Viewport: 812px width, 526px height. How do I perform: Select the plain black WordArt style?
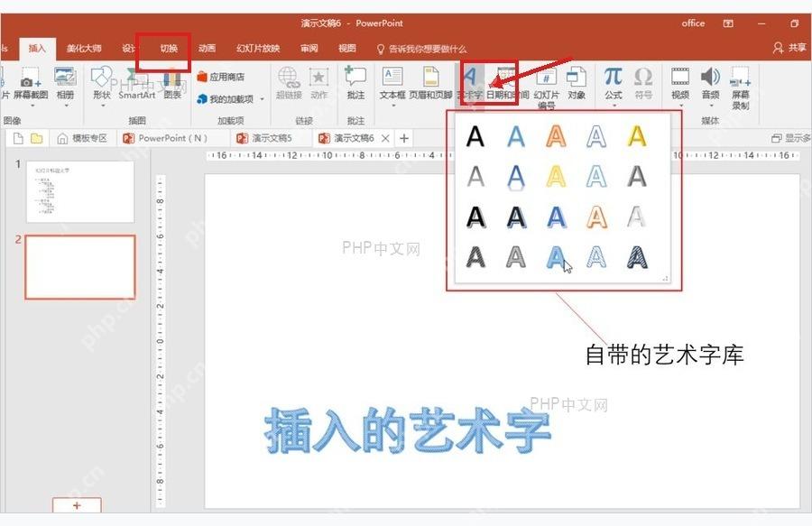pyautogui.click(x=475, y=136)
